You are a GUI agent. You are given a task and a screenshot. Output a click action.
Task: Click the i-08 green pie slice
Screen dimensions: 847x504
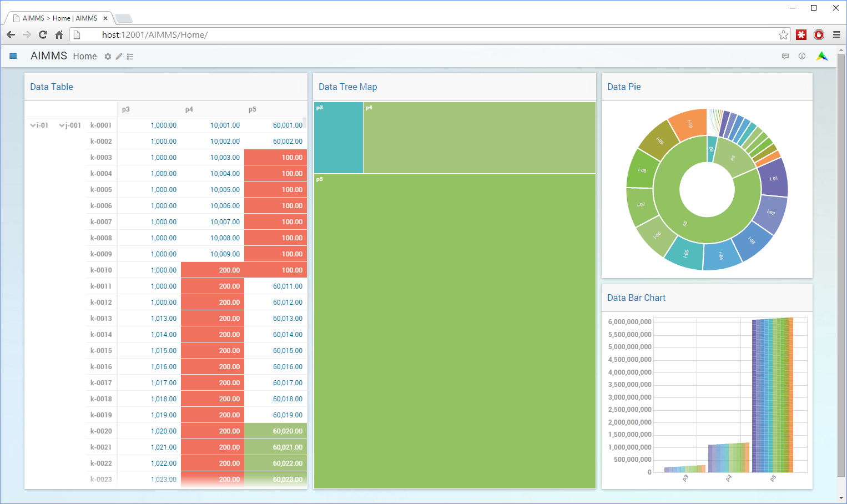(x=641, y=170)
